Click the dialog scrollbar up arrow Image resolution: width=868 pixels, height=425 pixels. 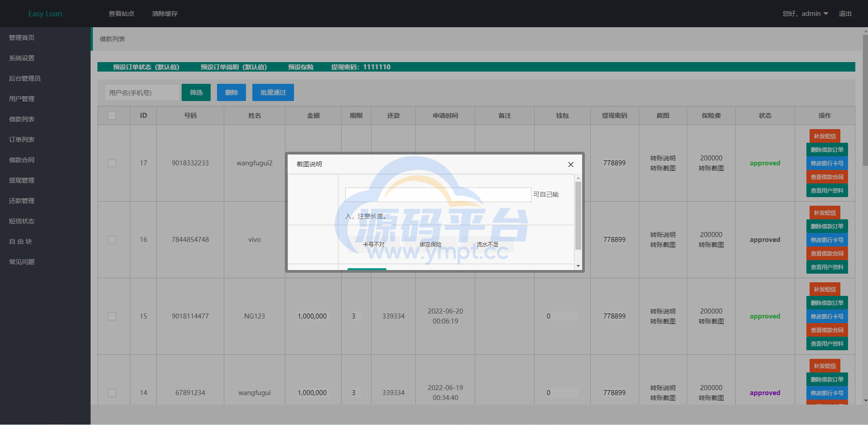578,178
